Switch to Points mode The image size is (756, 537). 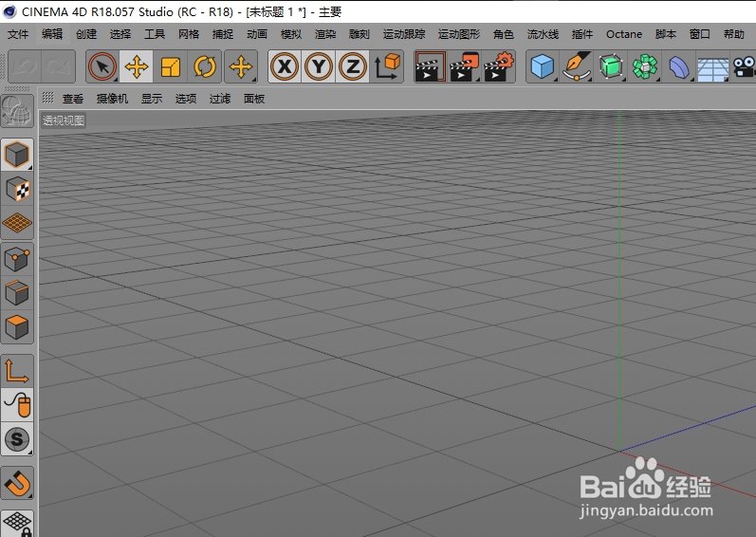coord(17,259)
